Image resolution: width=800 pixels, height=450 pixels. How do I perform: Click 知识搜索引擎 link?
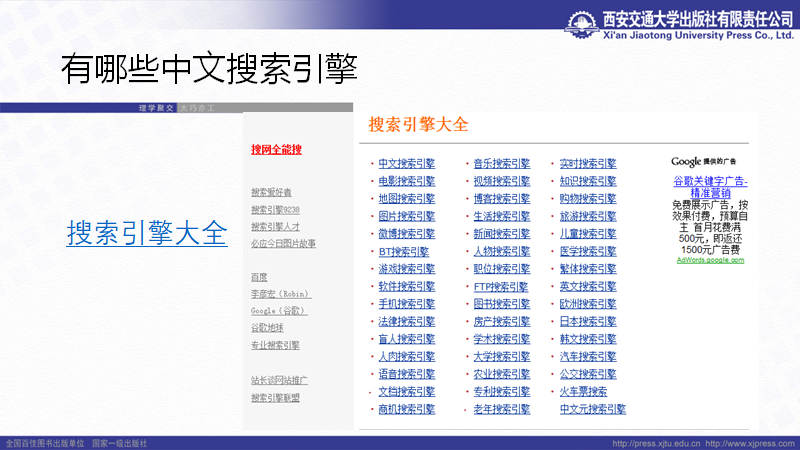click(588, 181)
